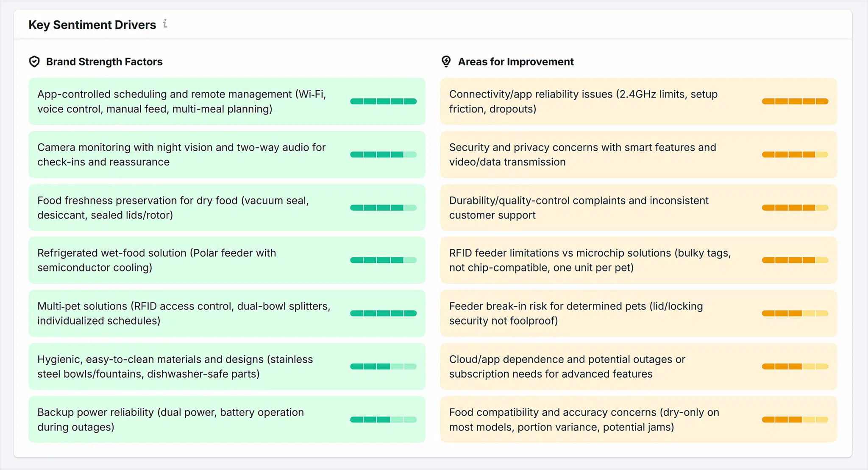Viewport: 868px width, 470px height.
Task: Click the green strength bar for Food freshness preservation
Action: point(383,207)
